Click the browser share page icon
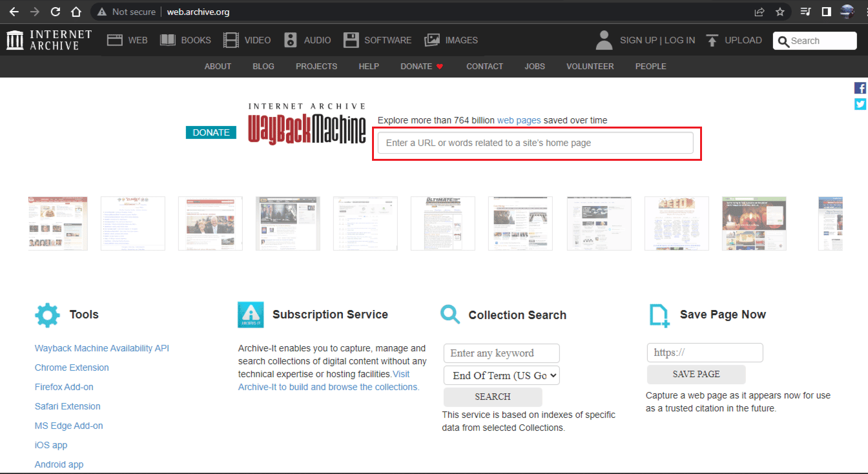This screenshot has height=474, width=868. (759, 12)
